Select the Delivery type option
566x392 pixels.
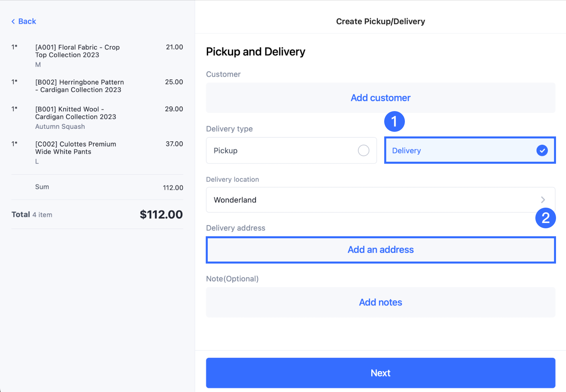pos(469,150)
